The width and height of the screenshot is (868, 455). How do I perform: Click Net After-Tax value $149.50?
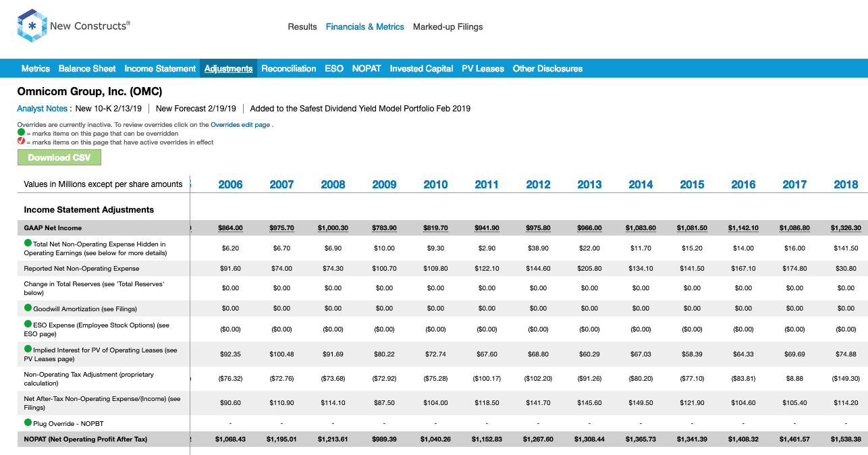[x=641, y=403]
